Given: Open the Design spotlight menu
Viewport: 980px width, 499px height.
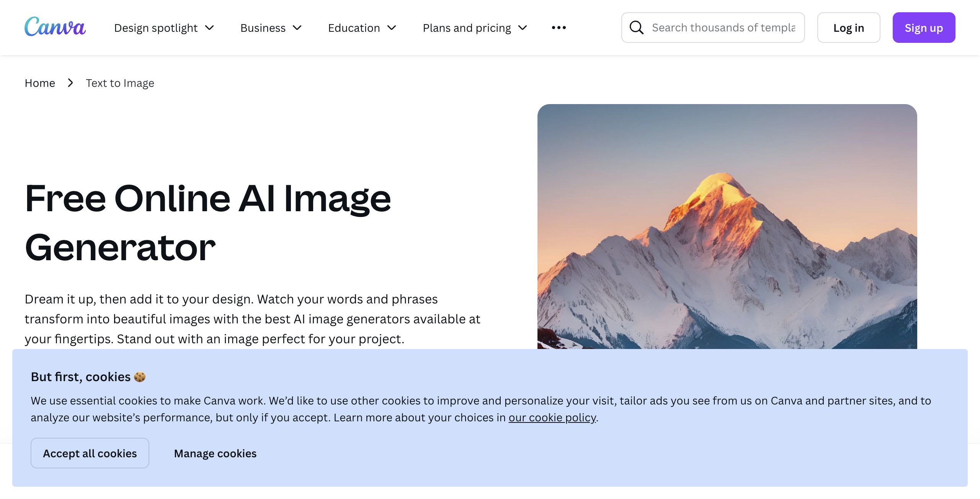Looking at the screenshot, I should point(156,28).
